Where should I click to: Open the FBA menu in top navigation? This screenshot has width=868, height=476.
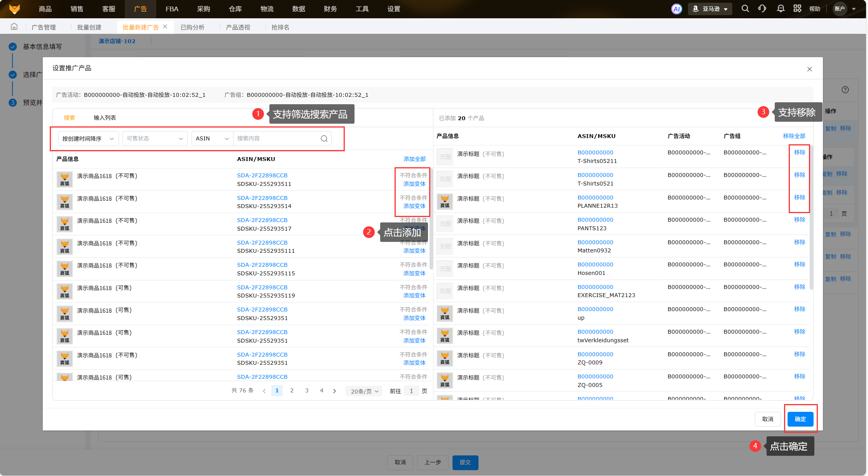(172, 9)
